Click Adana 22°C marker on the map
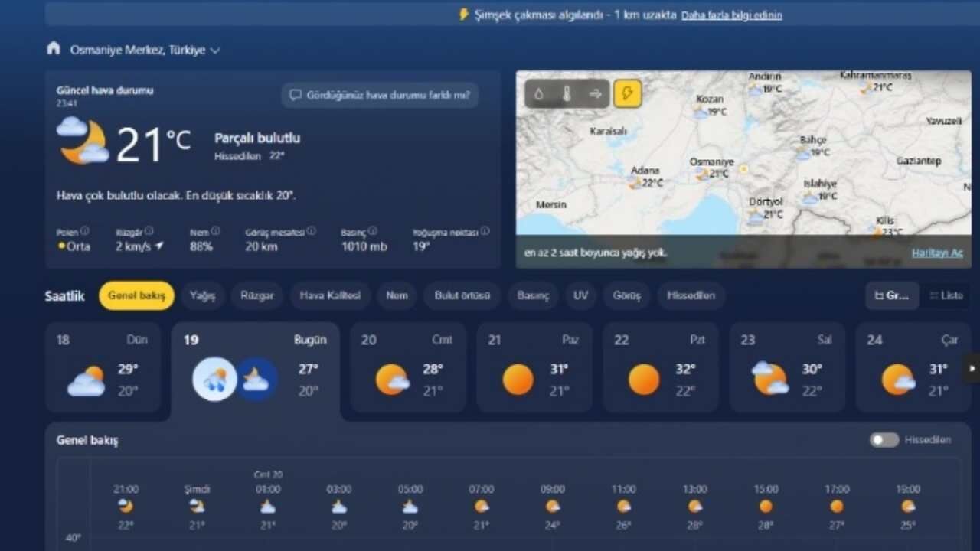 (x=645, y=178)
